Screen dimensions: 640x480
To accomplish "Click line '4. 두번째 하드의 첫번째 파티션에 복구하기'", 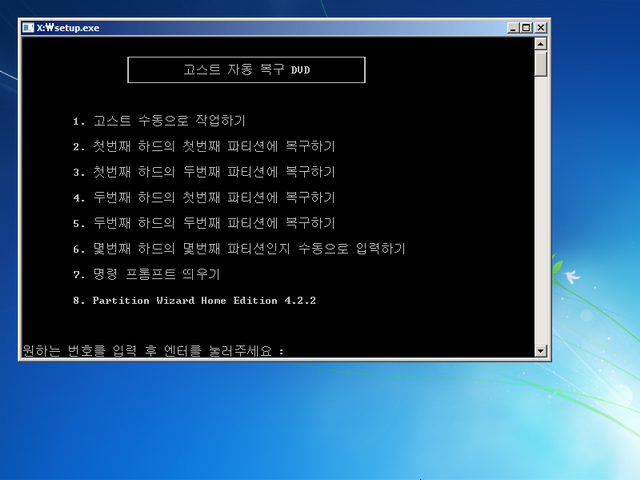I will [204, 198].
